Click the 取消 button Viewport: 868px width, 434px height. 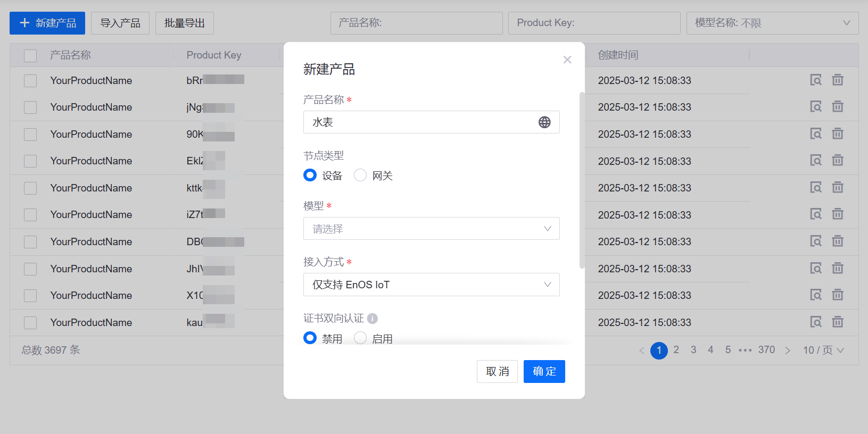click(497, 371)
